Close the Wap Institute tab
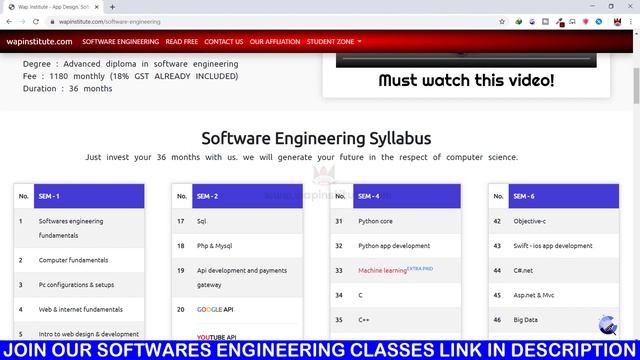This screenshot has height=360, width=640. coord(97,7)
